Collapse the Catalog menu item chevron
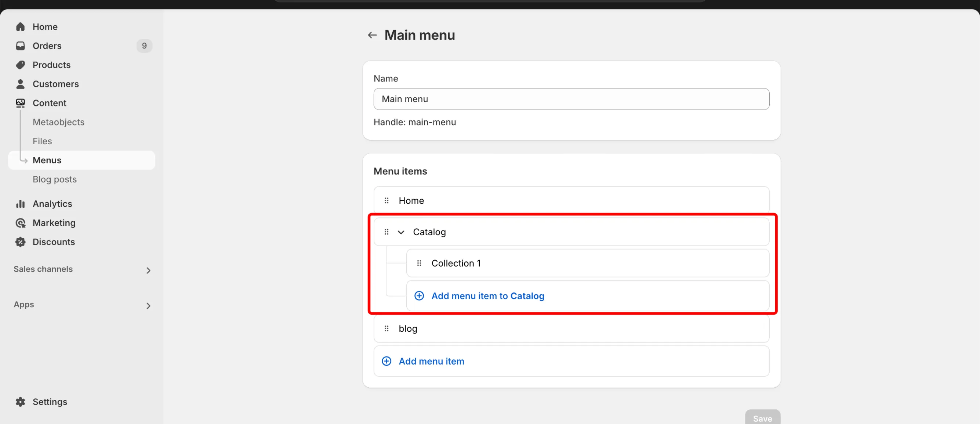The image size is (980, 424). pos(401,232)
